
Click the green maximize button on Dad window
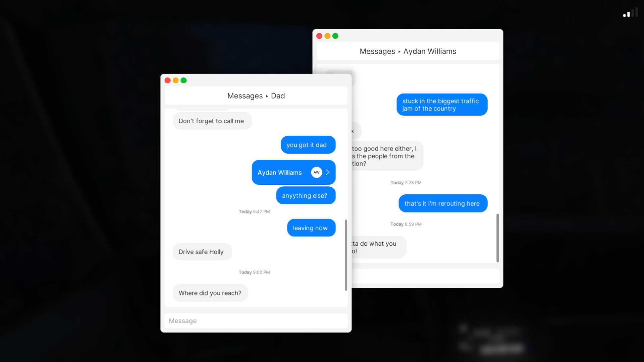pyautogui.click(x=183, y=80)
